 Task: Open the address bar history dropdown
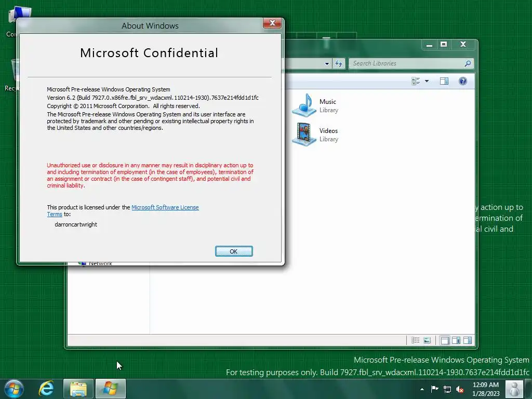tap(327, 63)
